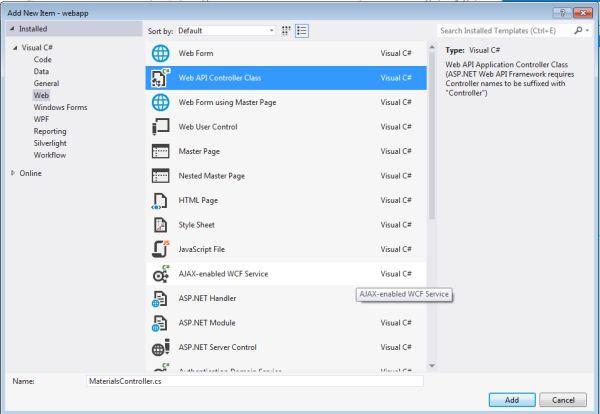Viewport: 600px width, 414px height.
Task: Select the Silverlight category
Action: [50, 143]
